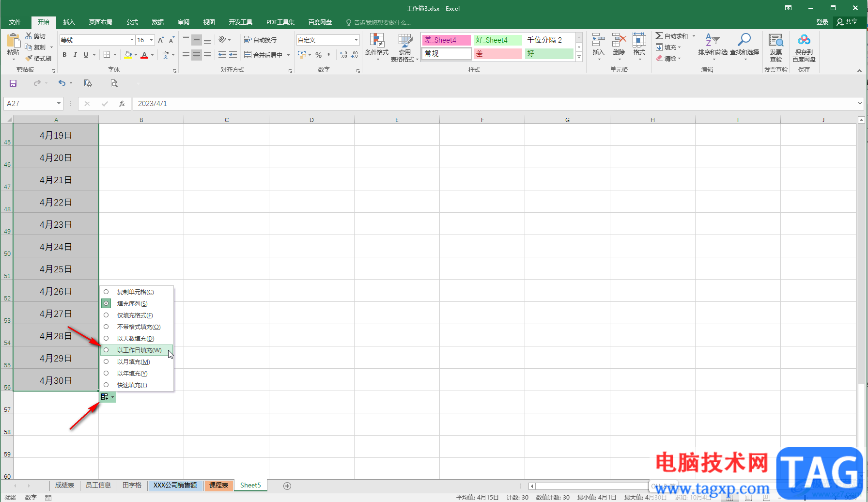The width and height of the screenshot is (868, 502).
Task: Click the center horizontal alignment icon
Action: (196, 55)
